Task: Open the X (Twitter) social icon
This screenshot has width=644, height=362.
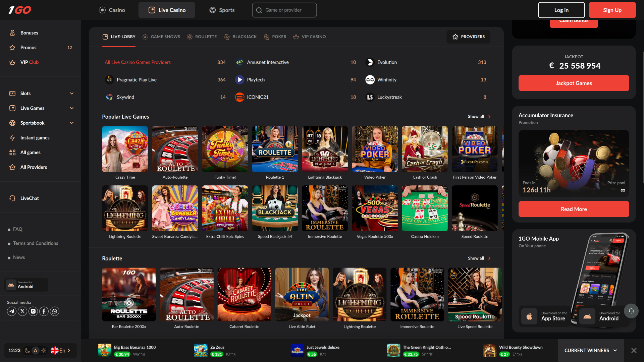Action: tap(22, 311)
